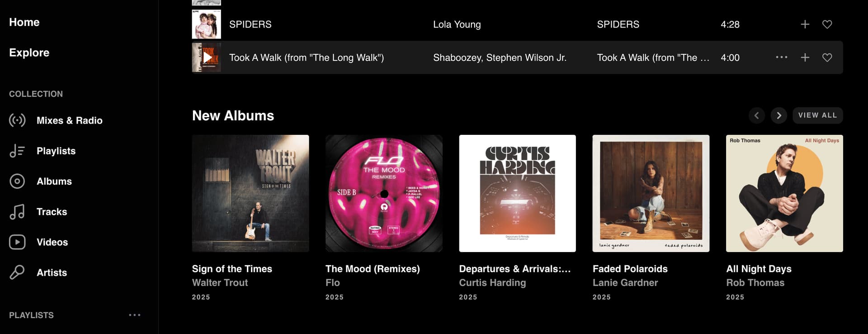Open artist link Lola Young
The height and width of the screenshot is (334, 868).
point(457,24)
